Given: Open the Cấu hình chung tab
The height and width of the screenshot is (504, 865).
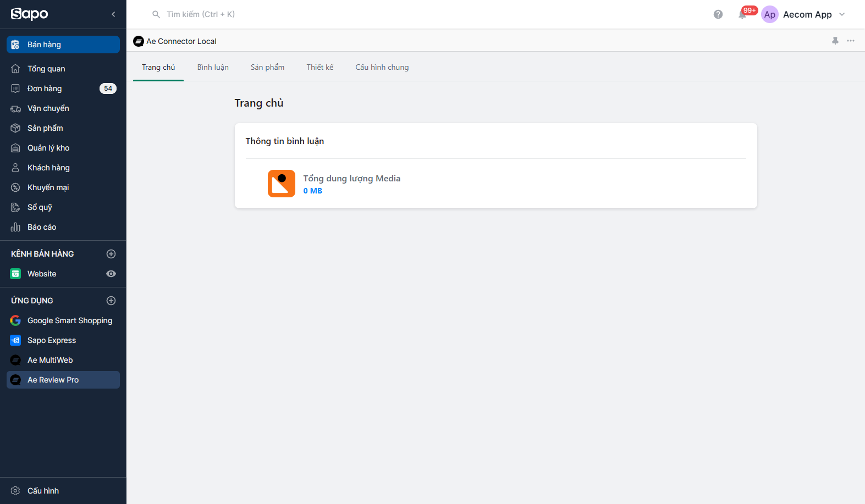Looking at the screenshot, I should click(382, 67).
